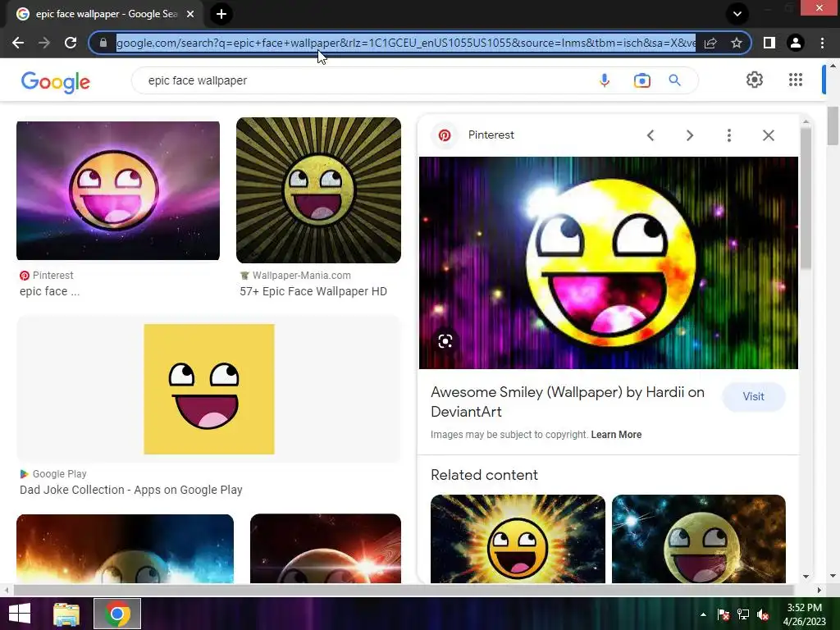The image size is (840, 630).
Task: Open the tab search dropdown arrow
Action: click(737, 14)
